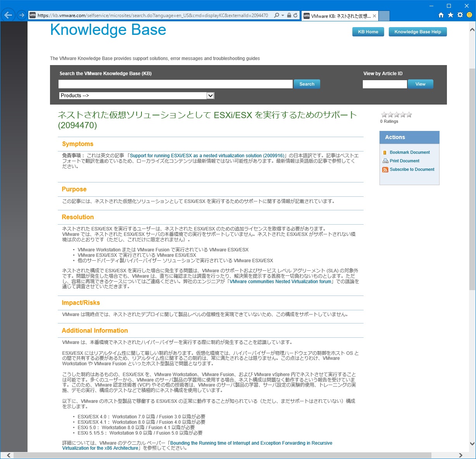The width and height of the screenshot is (476, 459).
Task: Click the Impact/Risks section heading
Action: (x=81, y=303)
